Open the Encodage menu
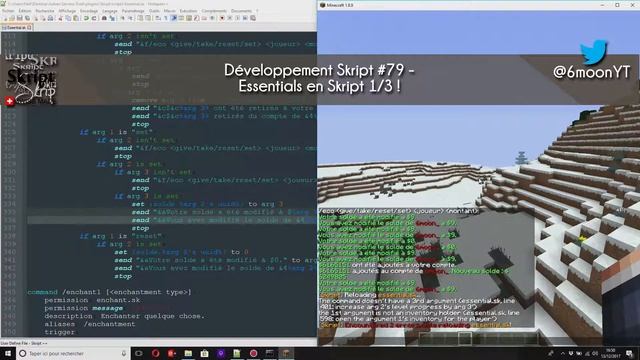 pyautogui.click(x=89, y=11)
